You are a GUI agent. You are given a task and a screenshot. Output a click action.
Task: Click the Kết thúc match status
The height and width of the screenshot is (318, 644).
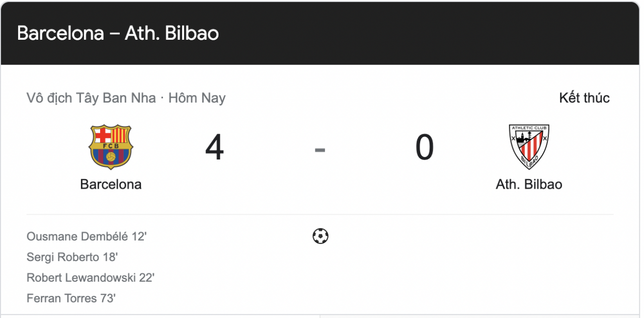click(586, 98)
